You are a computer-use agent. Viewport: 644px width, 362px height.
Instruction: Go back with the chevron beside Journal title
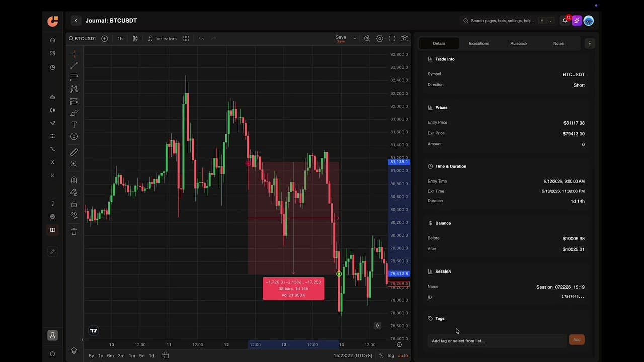click(x=76, y=21)
